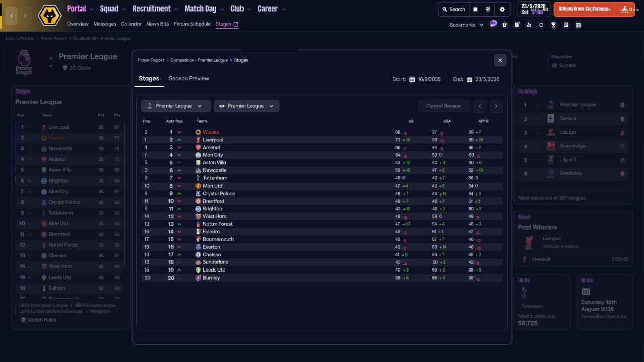
Task: Click the calendar icon beside End date
Action: (x=469, y=79)
